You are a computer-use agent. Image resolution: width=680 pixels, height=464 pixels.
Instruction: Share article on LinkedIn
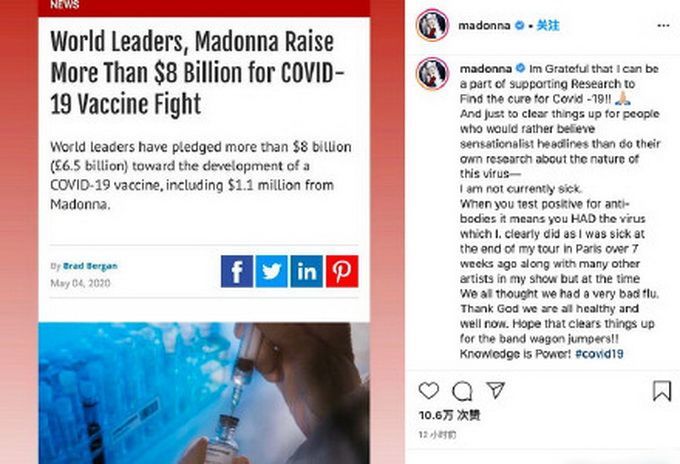(x=307, y=271)
